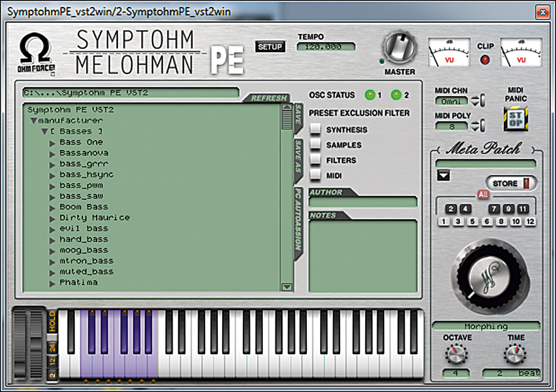Screen dimensions: 556x392
Task: Click the preset folder path field
Action: pyautogui.click(x=131, y=93)
